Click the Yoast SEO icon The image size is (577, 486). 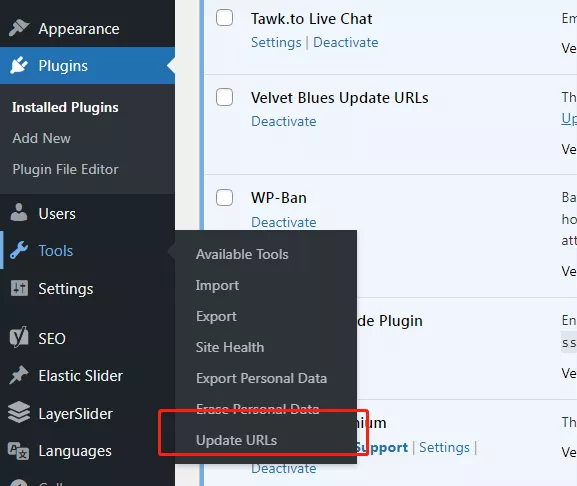[19, 337]
